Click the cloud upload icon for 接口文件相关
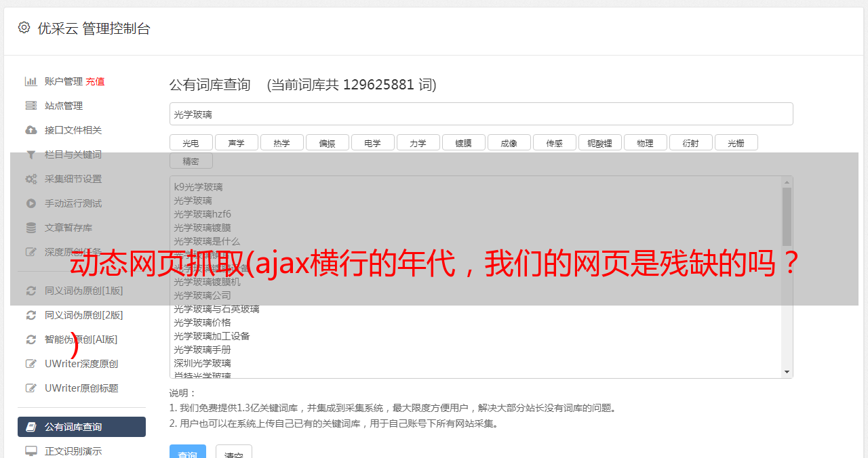 coord(31,130)
